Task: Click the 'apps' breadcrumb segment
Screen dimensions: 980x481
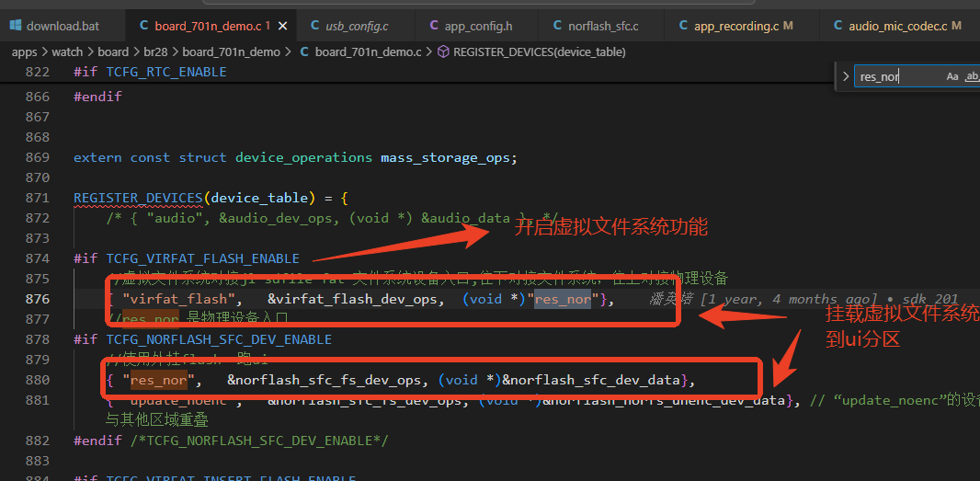Action: click(x=25, y=52)
